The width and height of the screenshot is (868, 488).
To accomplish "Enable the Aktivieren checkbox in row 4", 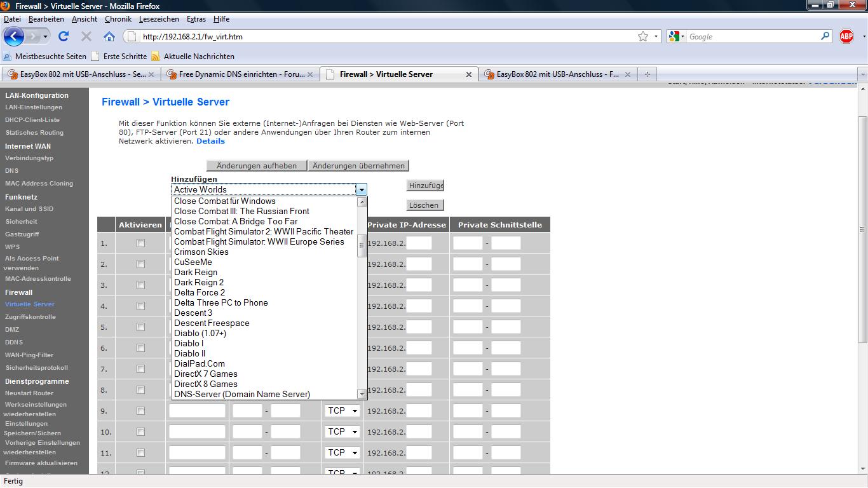I will pos(140,306).
